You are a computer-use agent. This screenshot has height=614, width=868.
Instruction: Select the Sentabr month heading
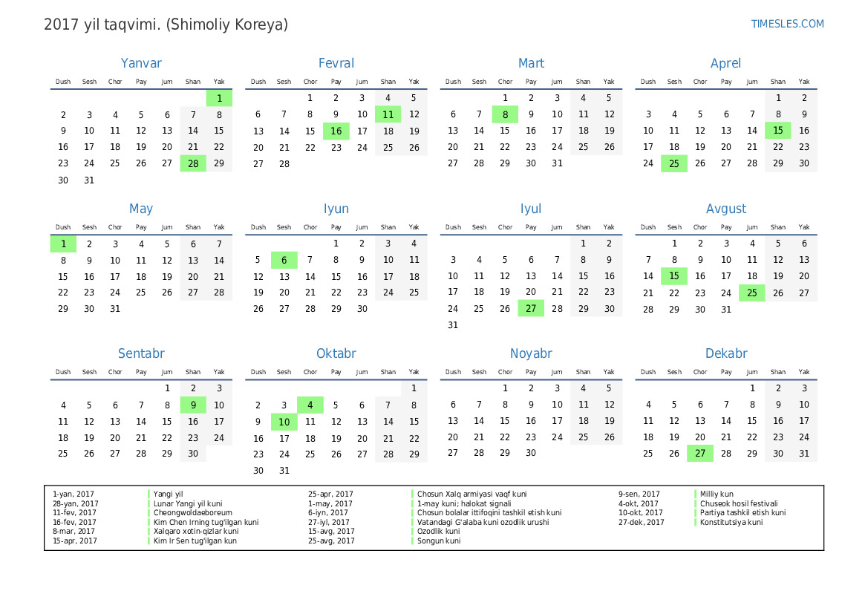point(141,353)
